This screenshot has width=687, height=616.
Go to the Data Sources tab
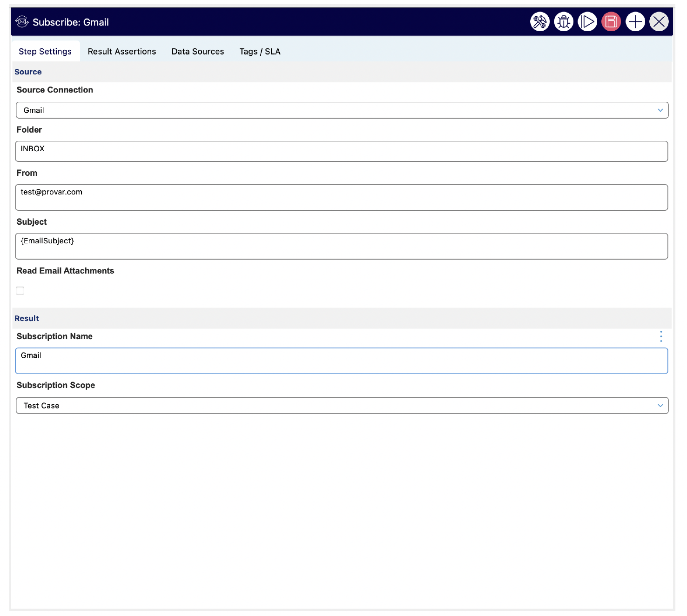point(198,51)
